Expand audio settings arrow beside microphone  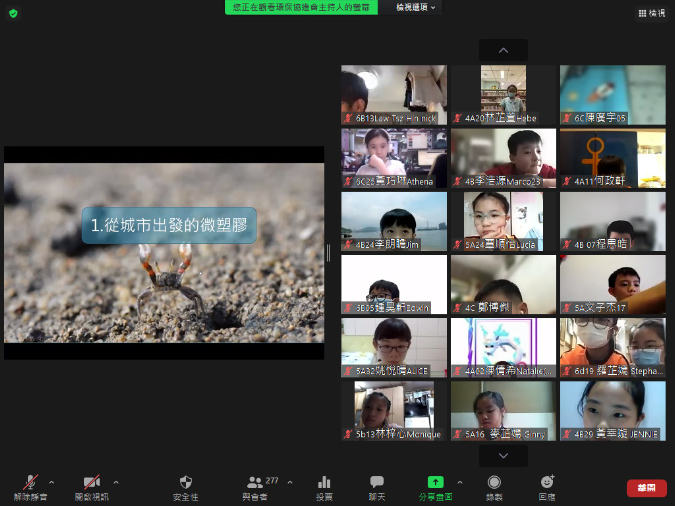[x=52, y=481]
